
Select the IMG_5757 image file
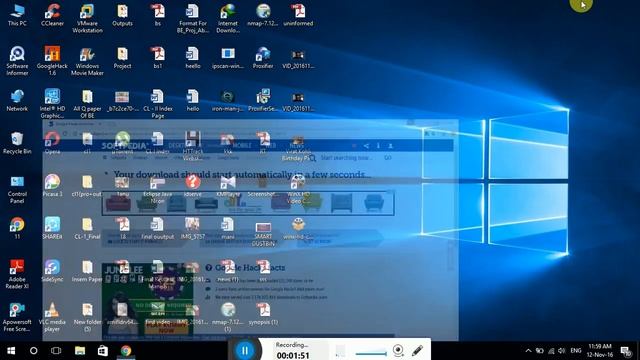coord(192,228)
